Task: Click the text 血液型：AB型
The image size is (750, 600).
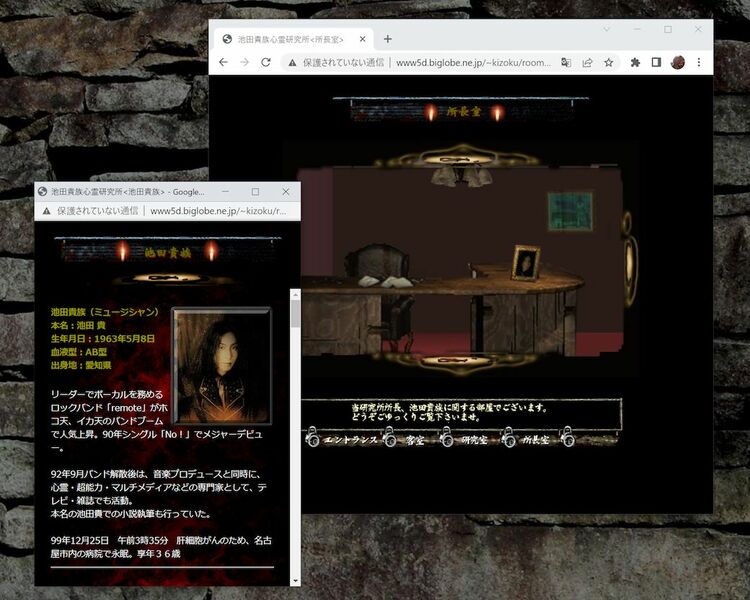Action: 79,352
